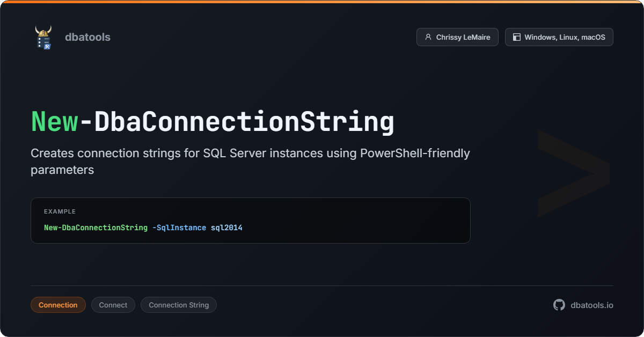The height and width of the screenshot is (337, 644).
Task: Click the green New-DbaConnectionString example command
Action: [x=96, y=228]
